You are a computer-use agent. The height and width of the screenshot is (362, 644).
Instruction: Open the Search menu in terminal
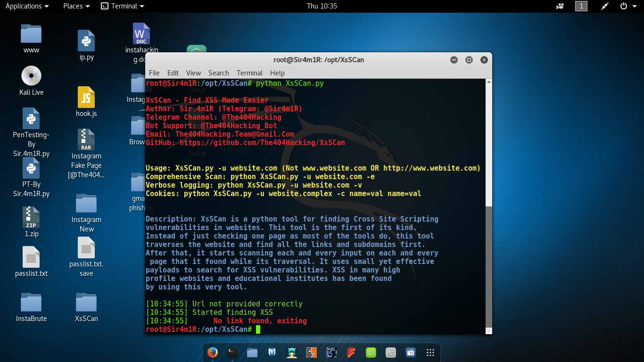(219, 73)
